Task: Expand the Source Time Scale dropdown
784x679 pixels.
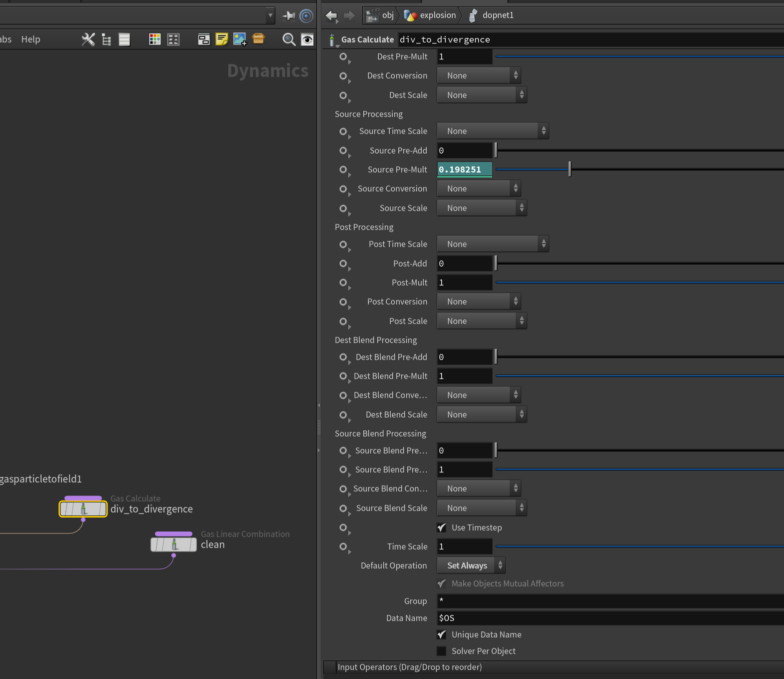Action: click(x=493, y=131)
